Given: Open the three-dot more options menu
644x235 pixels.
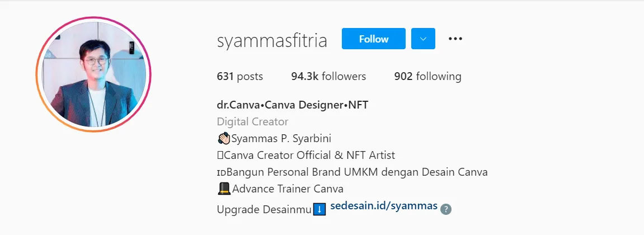Looking at the screenshot, I should click(455, 39).
